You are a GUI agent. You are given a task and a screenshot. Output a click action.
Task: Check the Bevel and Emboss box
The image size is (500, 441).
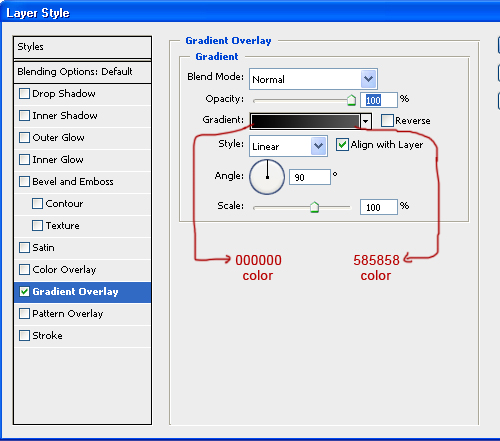(24, 182)
